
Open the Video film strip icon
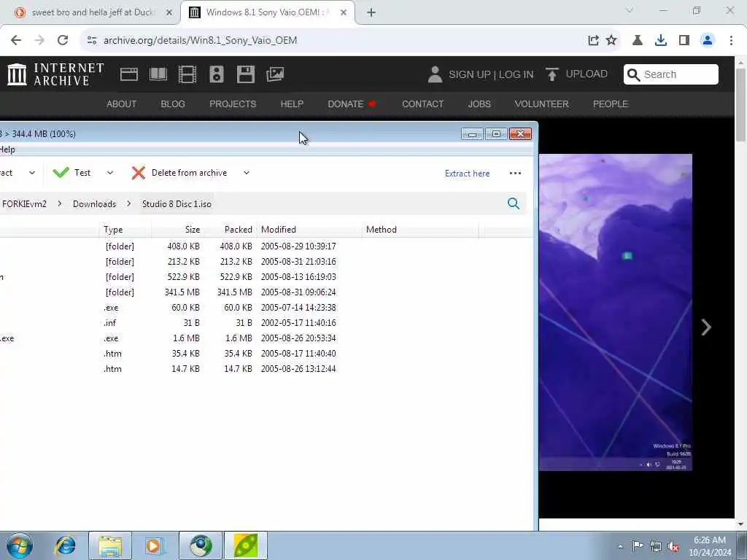(x=187, y=74)
